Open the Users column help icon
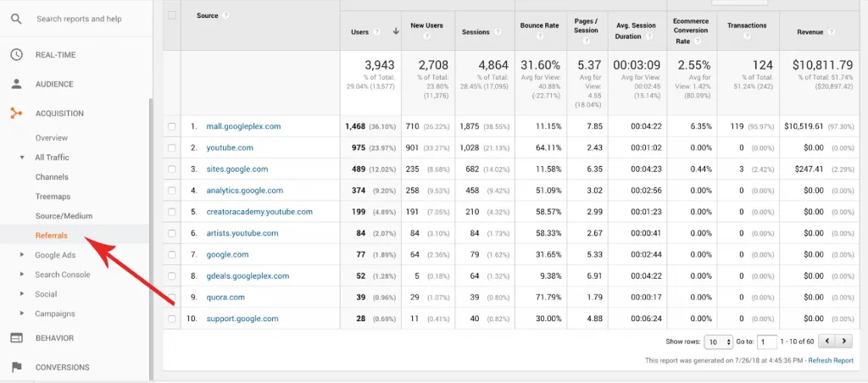 (x=376, y=32)
